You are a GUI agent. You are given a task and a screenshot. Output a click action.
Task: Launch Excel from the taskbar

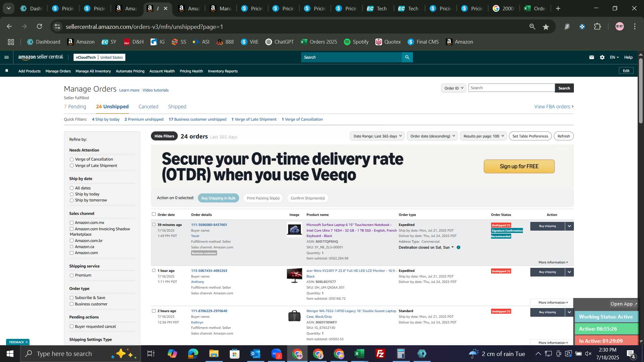360,354
